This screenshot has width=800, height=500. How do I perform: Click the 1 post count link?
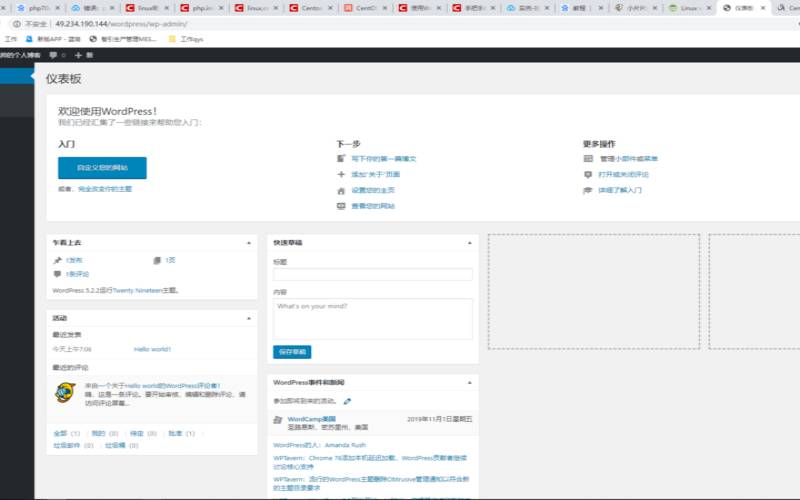[x=74, y=260]
